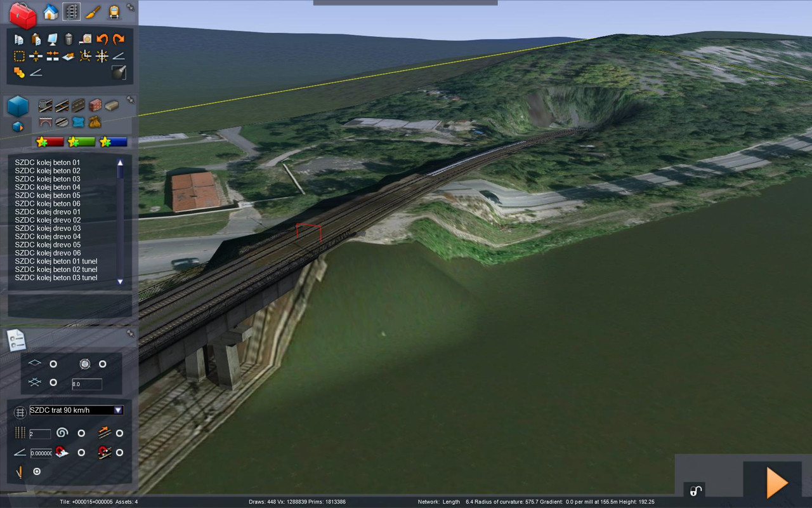Pick the rectangular selection tool
812x508 pixels.
pos(18,55)
